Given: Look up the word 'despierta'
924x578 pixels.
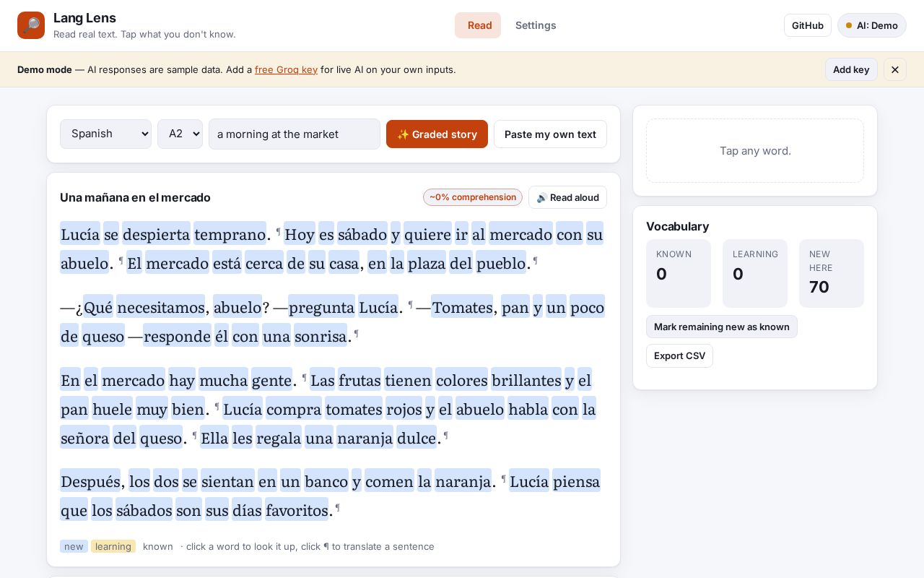Looking at the screenshot, I should [x=156, y=234].
